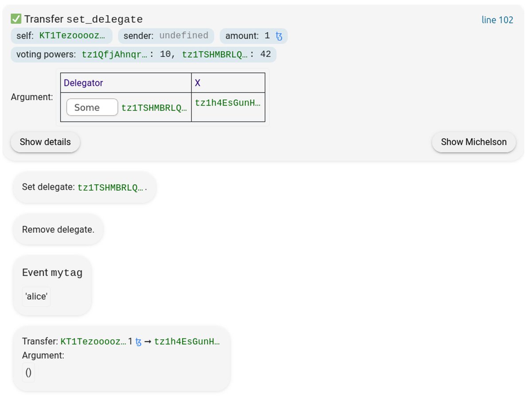Click the sender undefined chip
The width and height of the screenshot is (532, 400).
(x=166, y=36)
